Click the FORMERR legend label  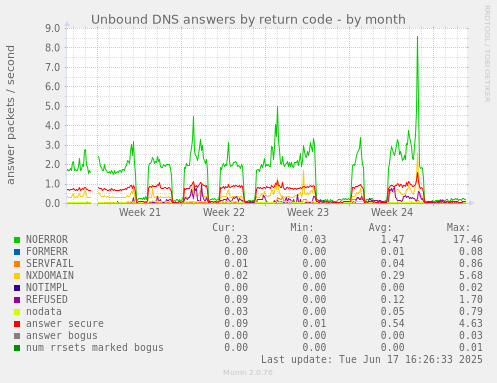point(47,251)
